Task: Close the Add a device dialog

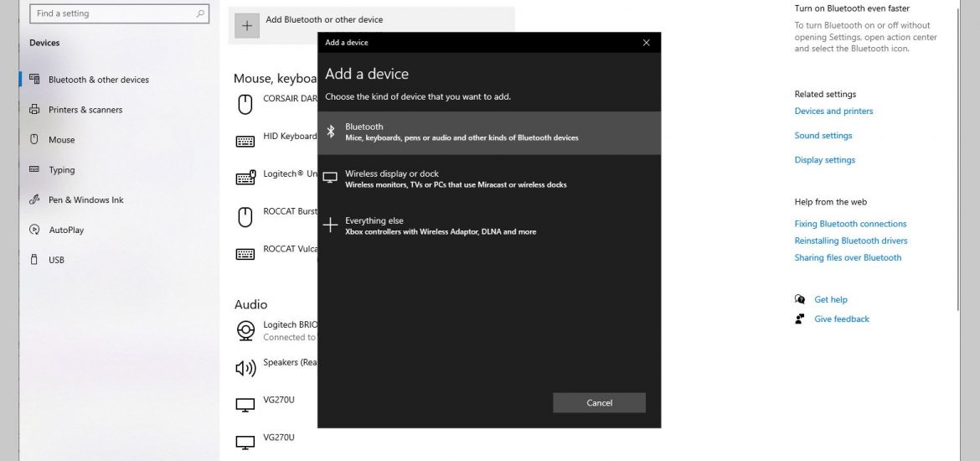Action: click(x=647, y=43)
